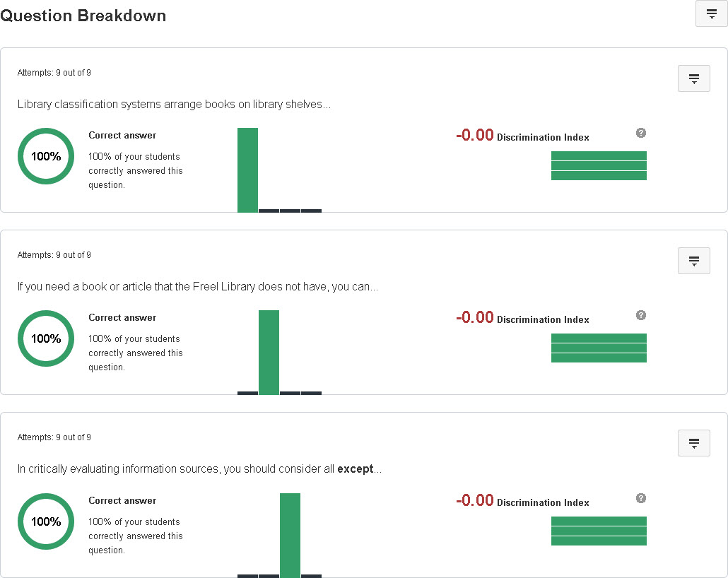Click the help icon on second question's Discrimination Index

pyautogui.click(x=640, y=314)
